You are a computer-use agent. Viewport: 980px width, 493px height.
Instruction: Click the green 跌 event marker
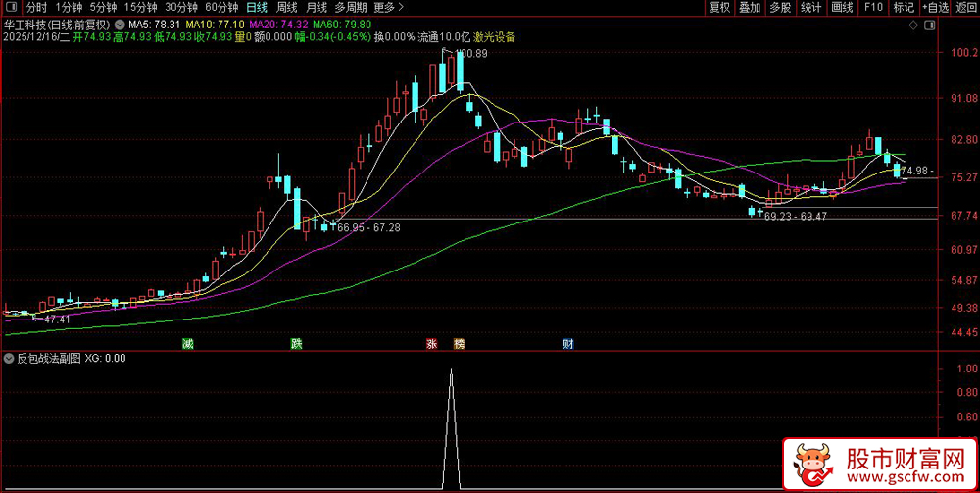click(296, 344)
